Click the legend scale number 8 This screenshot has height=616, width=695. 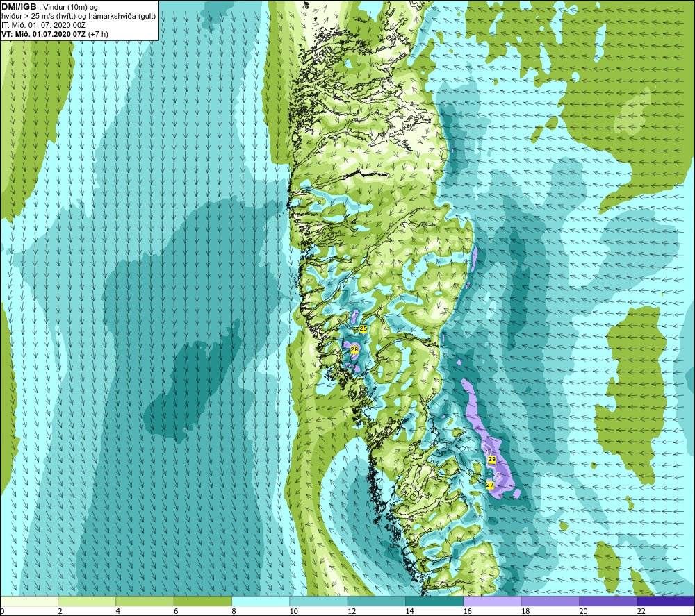(234, 611)
